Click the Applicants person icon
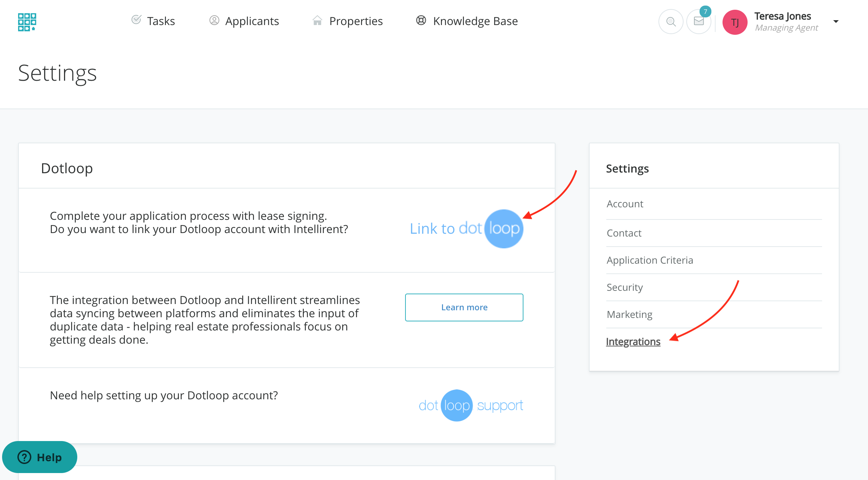Screen dimensions: 868x480 [214, 21]
